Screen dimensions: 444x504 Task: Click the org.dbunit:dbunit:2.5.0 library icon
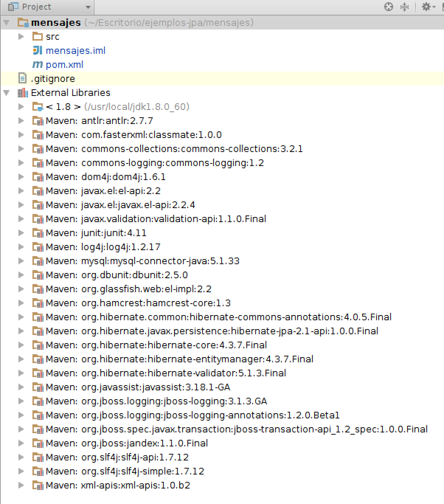pyautogui.click(x=38, y=275)
